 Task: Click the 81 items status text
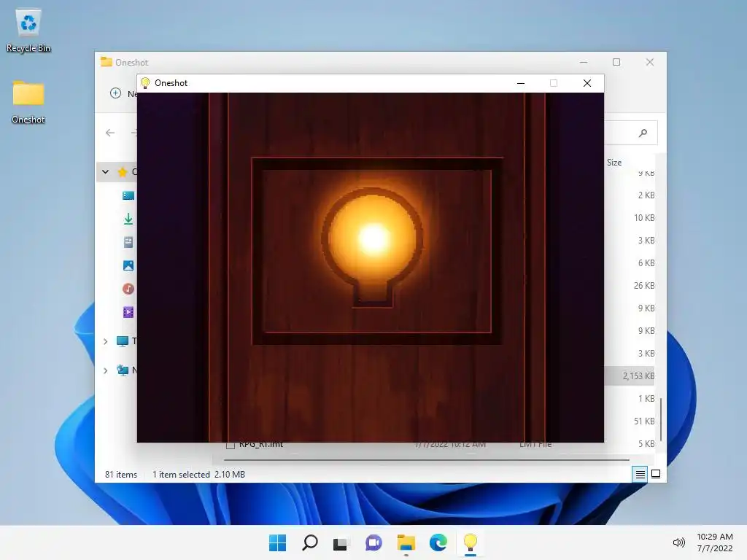click(121, 474)
